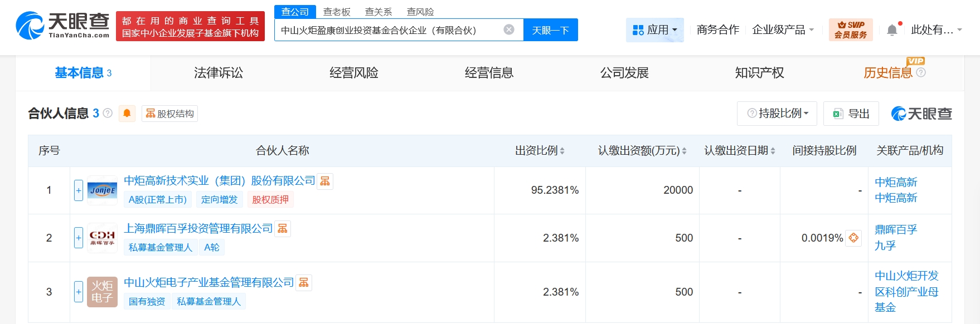Screen dimensions: 980x324
Task: Expand row 2 上海鼎晖百孚 with plus toggle
Action: (79, 238)
